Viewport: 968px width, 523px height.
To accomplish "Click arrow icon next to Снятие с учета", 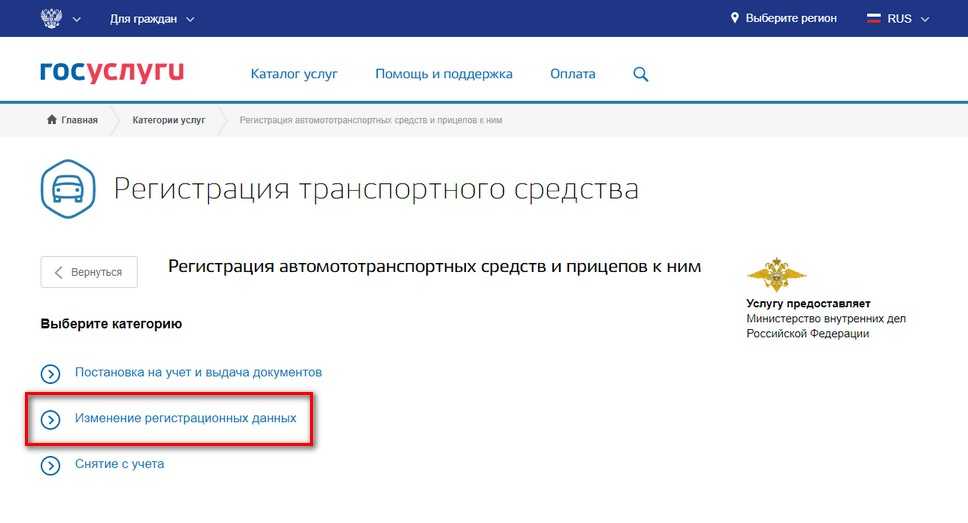I will (51, 465).
